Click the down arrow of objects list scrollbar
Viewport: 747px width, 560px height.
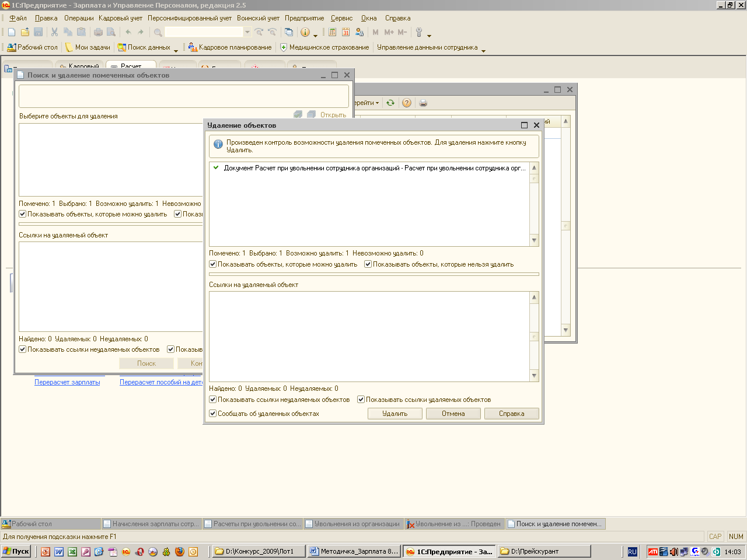click(x=534, y=240)
